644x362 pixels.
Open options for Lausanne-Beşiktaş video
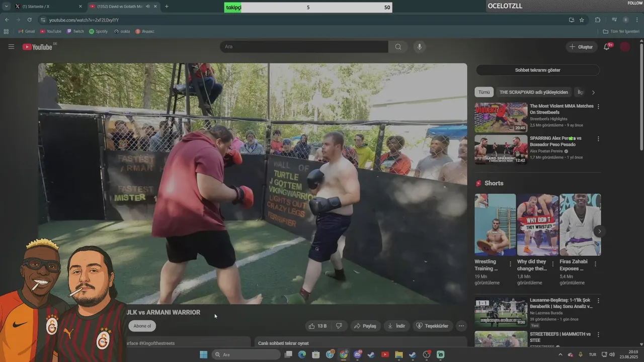[598, 301]
